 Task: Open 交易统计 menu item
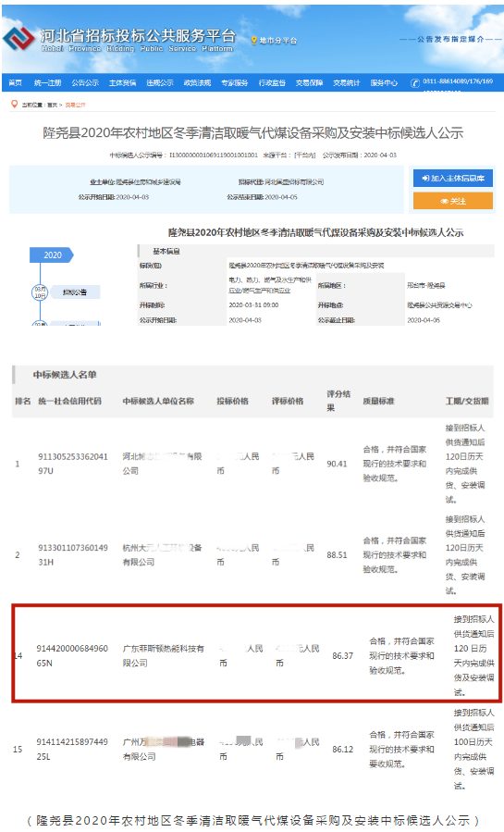(347, 82)
